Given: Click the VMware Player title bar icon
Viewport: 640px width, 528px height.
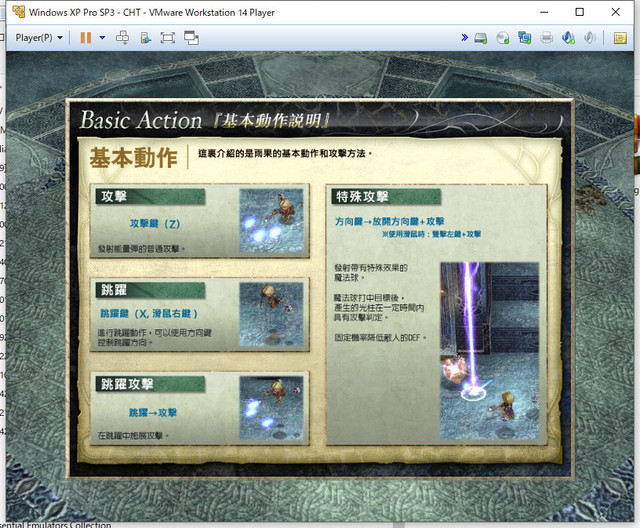Looking at the screenshot, I should (19, 12).
